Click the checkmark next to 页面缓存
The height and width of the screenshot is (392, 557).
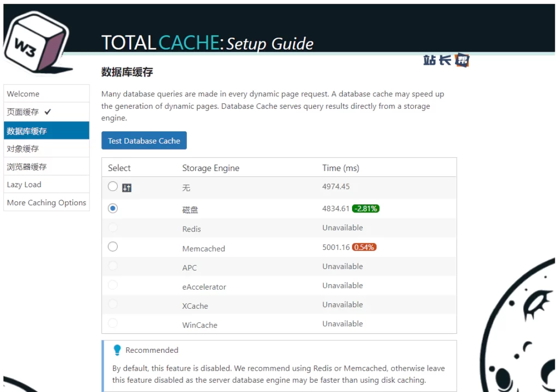pos(48,112)
